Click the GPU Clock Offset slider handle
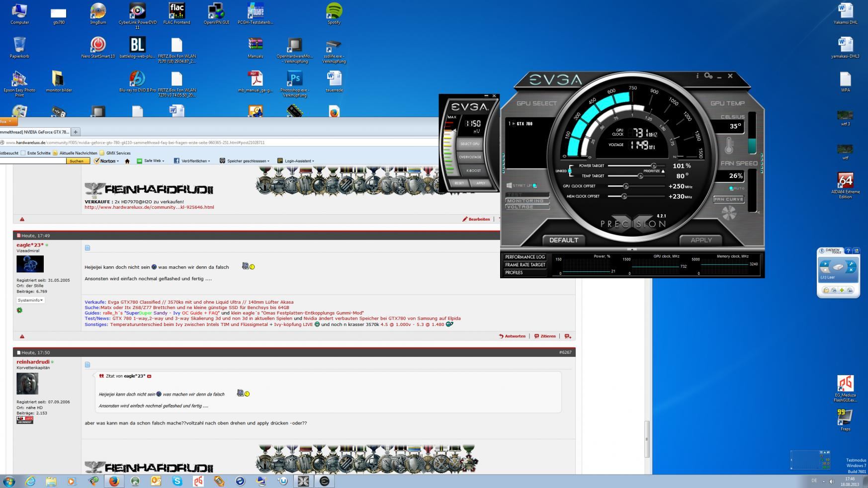Image resolution: width=868 pixels, height=488 pixels. point(626,186)
